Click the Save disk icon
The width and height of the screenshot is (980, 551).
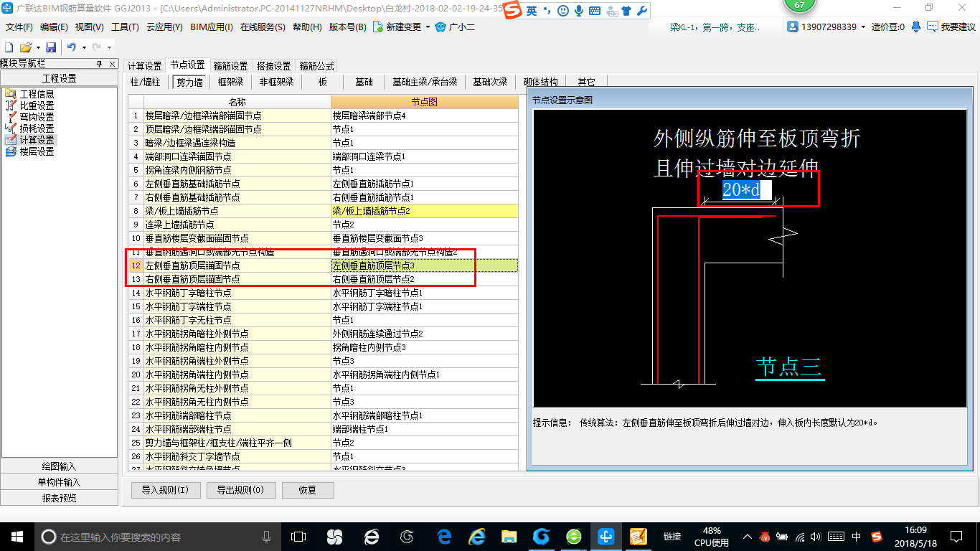(51, 47)
